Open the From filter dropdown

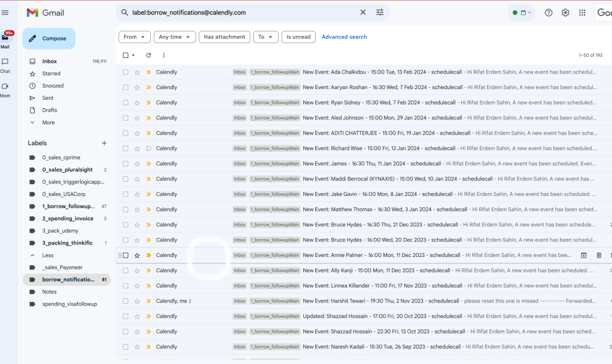[x=134, y=37]
